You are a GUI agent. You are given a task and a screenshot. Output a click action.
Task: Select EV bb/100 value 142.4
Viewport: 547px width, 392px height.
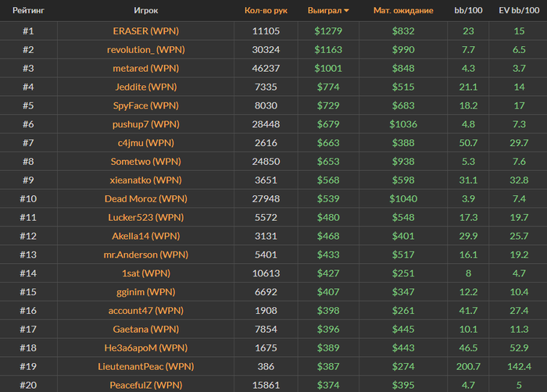point(519,366)
